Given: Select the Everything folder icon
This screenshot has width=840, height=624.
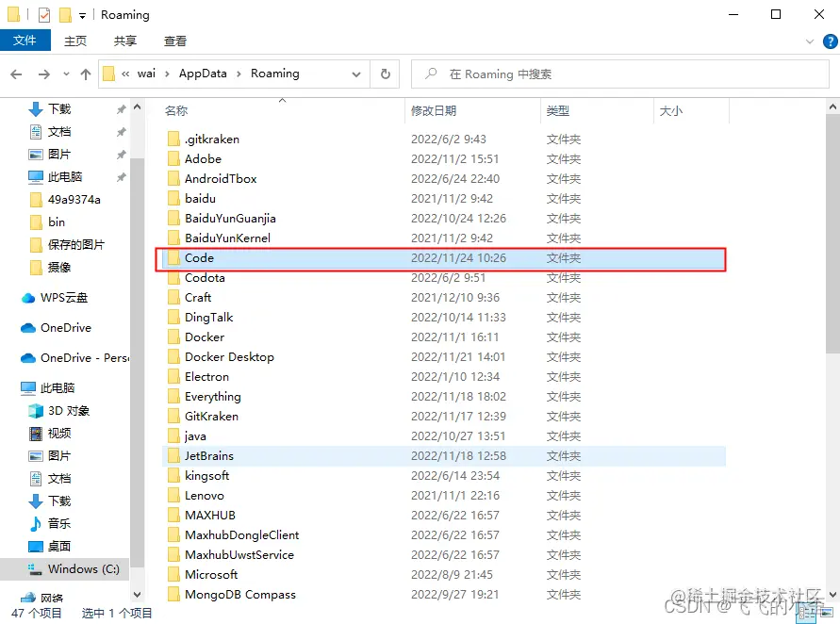Looking at the screenshot, I should (173, 397).
